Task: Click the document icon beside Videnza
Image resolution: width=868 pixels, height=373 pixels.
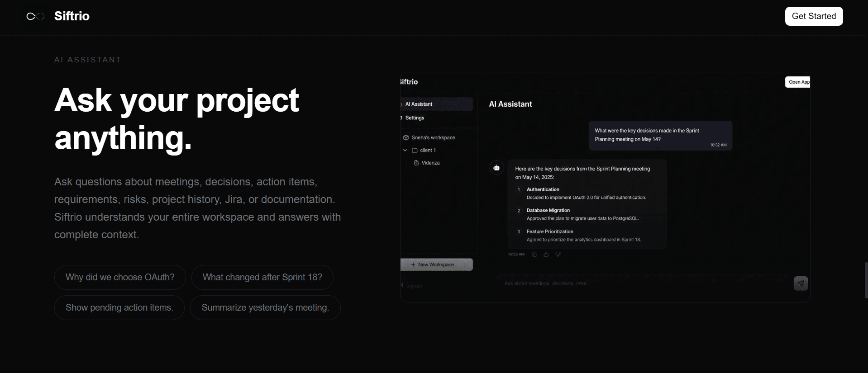Action: point(416,163)
